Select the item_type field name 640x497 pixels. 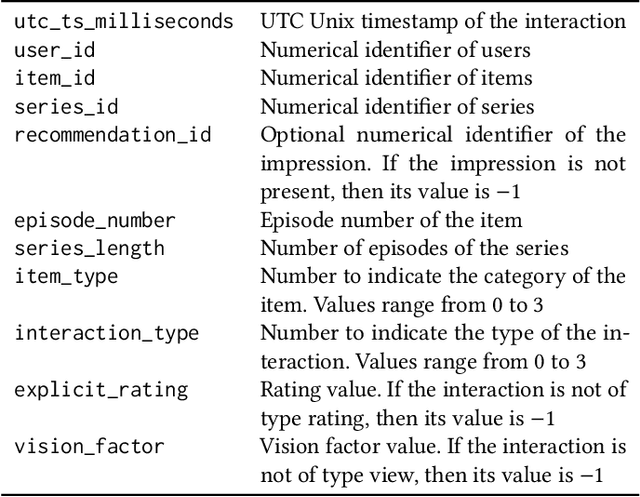(66, 276)
